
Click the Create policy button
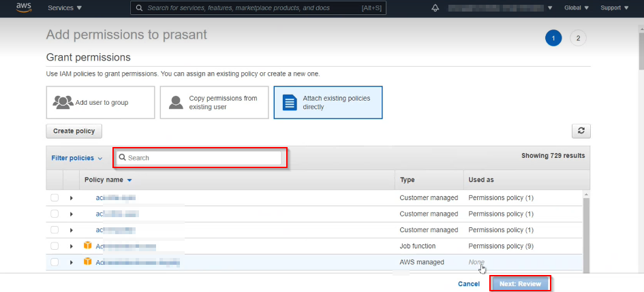tap(74, 131)
